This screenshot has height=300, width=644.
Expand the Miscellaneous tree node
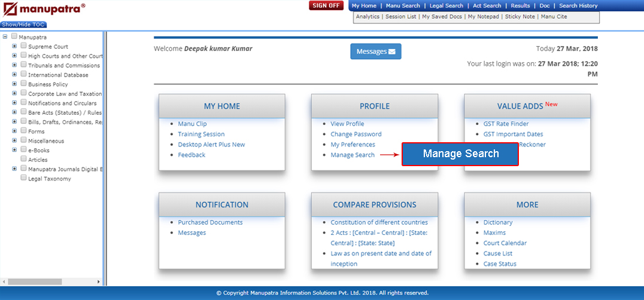point(14,140)
